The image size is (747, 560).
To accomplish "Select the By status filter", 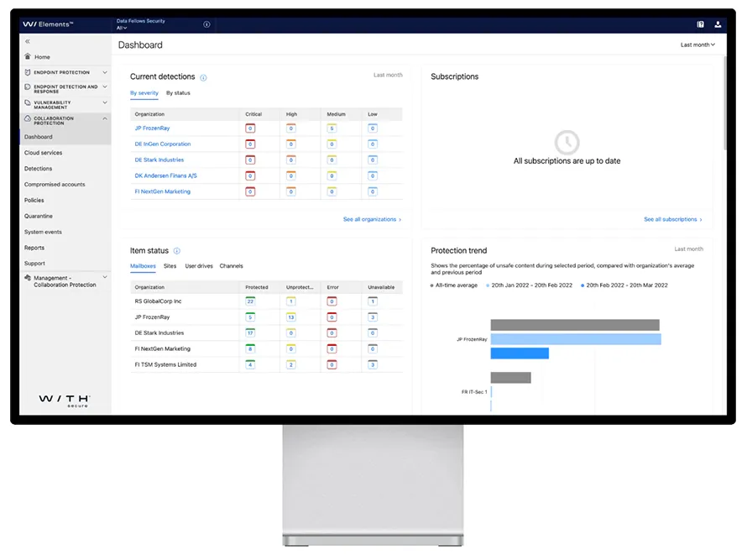I will tap(177, 92).
